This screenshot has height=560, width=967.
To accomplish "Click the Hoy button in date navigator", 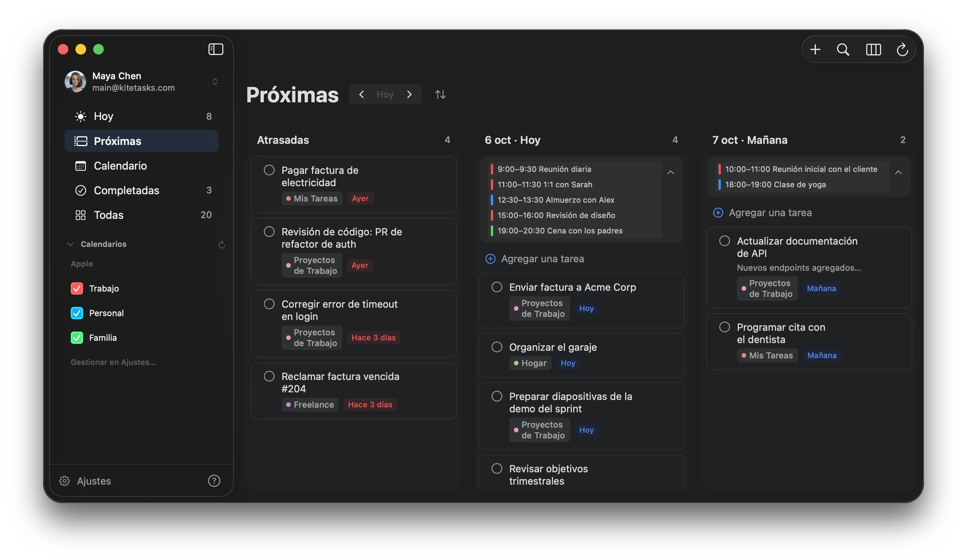I will tap(385, 94).
